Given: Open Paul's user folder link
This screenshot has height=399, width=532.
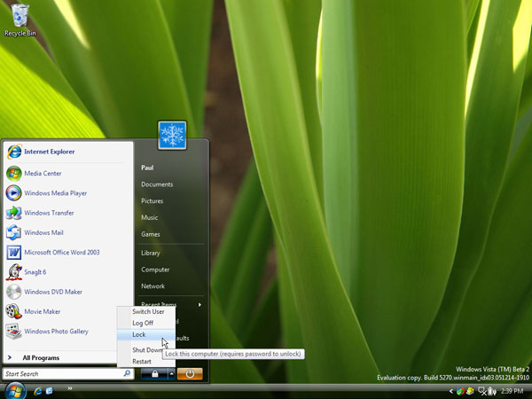Looking at the screenshot, I should 147,168.
